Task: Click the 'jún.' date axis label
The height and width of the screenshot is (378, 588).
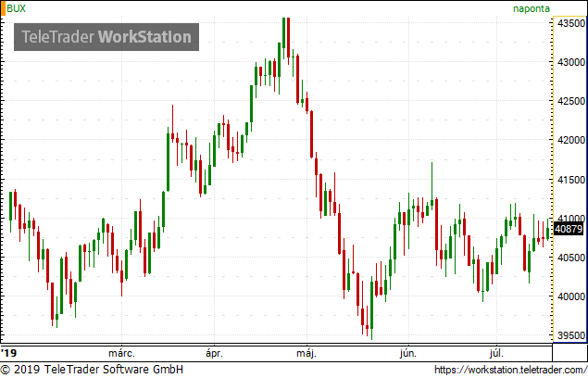Action: [x=408, y=353]
